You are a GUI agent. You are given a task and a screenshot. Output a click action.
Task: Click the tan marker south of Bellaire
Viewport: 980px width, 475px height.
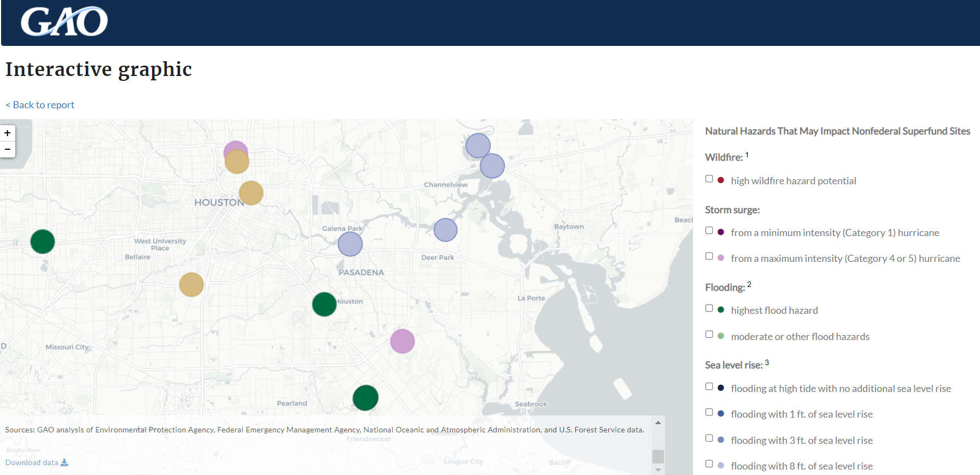[x=191, y=285]
